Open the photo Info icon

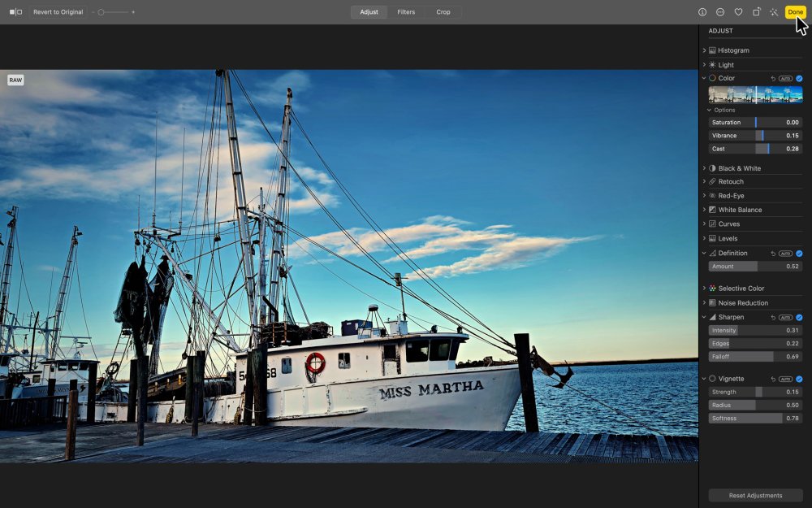[702, 12]
